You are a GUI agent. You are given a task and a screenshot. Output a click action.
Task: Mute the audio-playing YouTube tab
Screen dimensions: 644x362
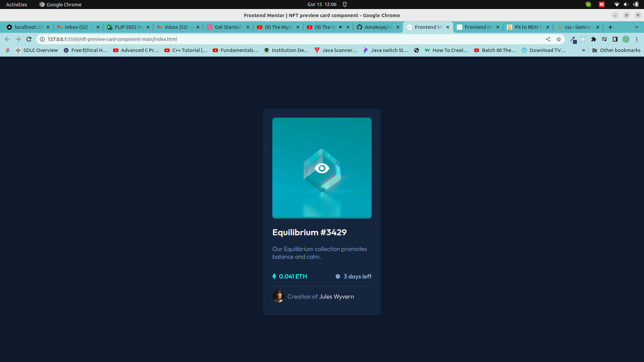click(341, 27)
